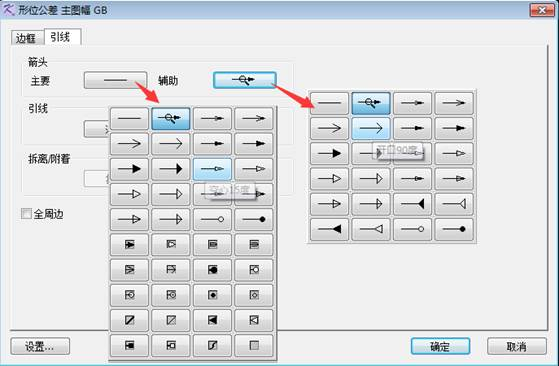Click the partly hidden 拆离/附着 field
This screenshot has width=559, height=366.
point(96,178)
